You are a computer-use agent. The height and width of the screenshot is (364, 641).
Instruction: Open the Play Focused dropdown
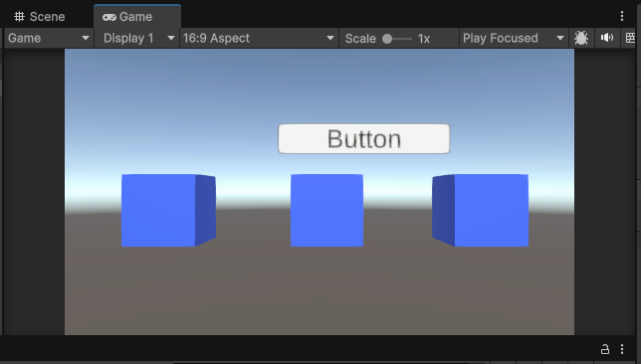513,39
